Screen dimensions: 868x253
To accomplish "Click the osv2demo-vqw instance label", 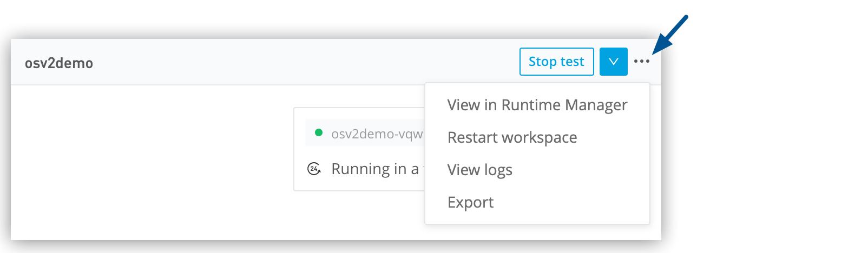I will point(377,134).
